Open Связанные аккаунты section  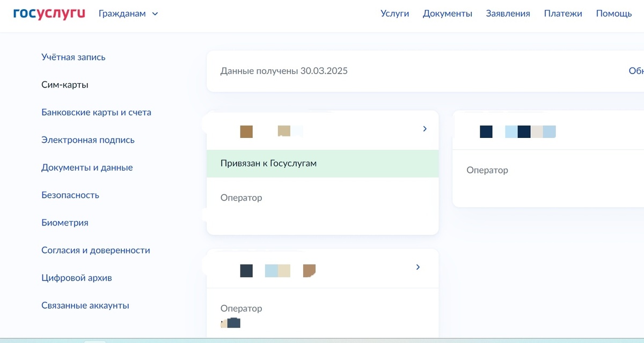(x=85, y=305)
